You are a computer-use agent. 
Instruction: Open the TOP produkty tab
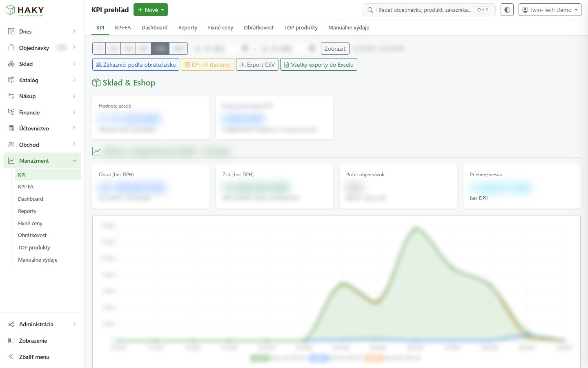(x=301, y=28)
